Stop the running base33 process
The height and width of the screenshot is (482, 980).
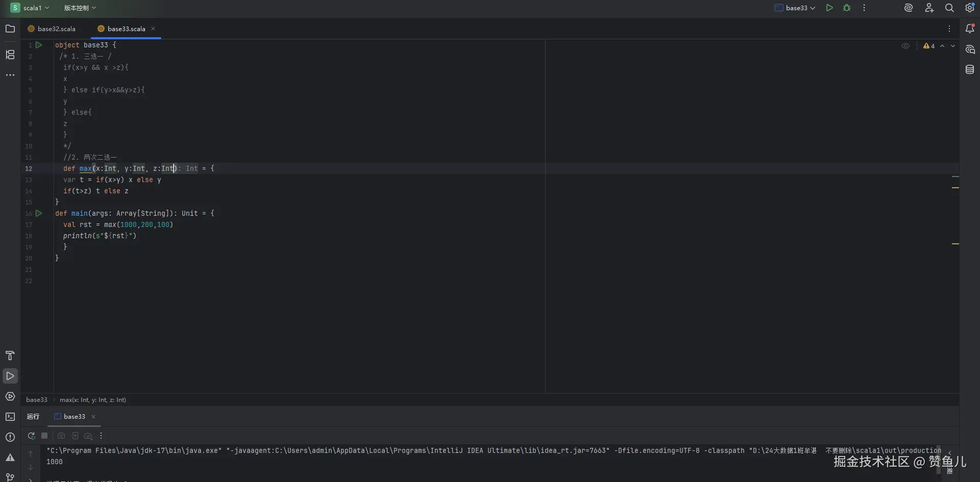coord(45,436)
